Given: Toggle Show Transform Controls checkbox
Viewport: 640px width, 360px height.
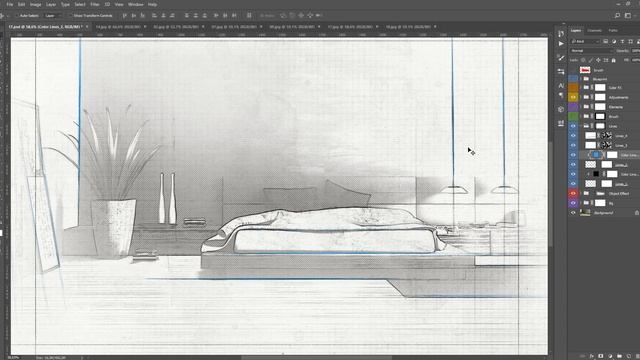Looking at the screenshot, I should click(x=70, y=16).
